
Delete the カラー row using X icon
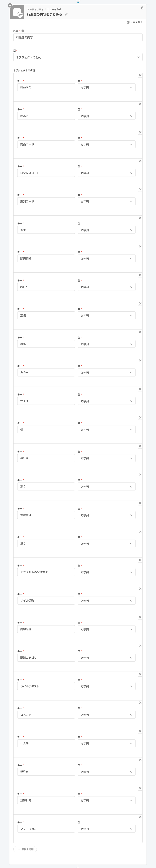pyautogui.click(x=140, y=360)
